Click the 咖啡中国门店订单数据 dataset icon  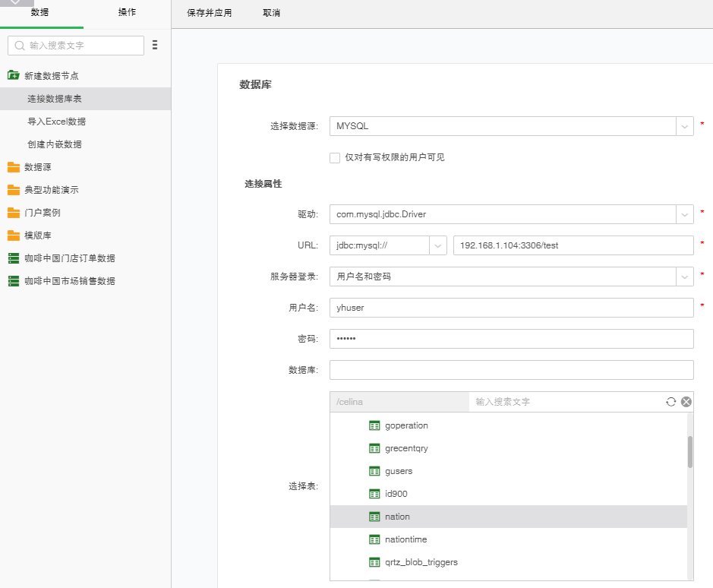13,258
